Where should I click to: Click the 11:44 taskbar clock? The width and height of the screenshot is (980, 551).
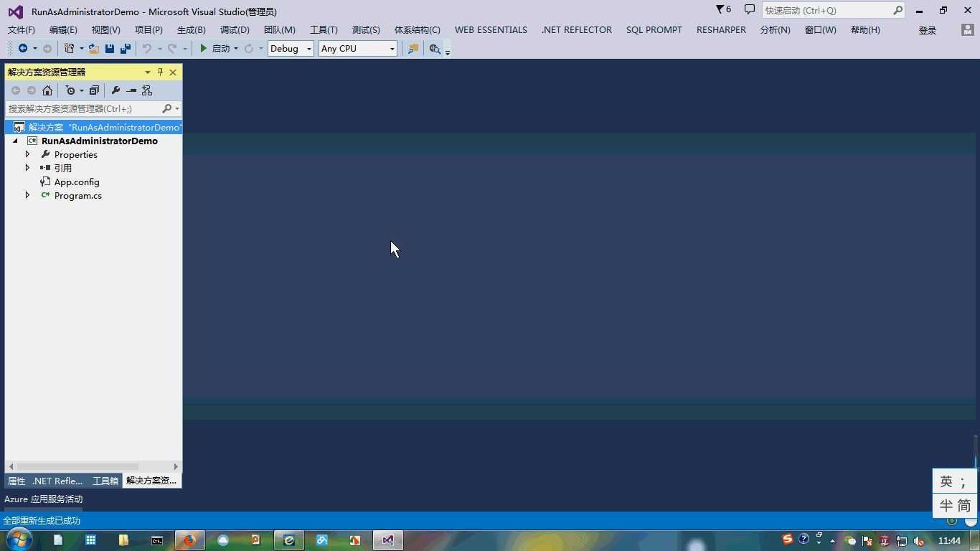pyautogui.click(x=949, y=540)
